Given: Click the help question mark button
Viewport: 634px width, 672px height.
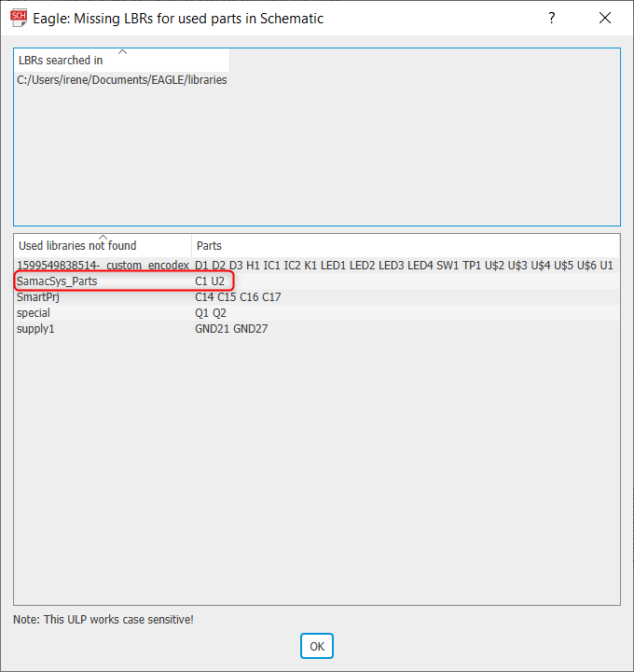Looking at the screenshot, I should coord(552,18).
